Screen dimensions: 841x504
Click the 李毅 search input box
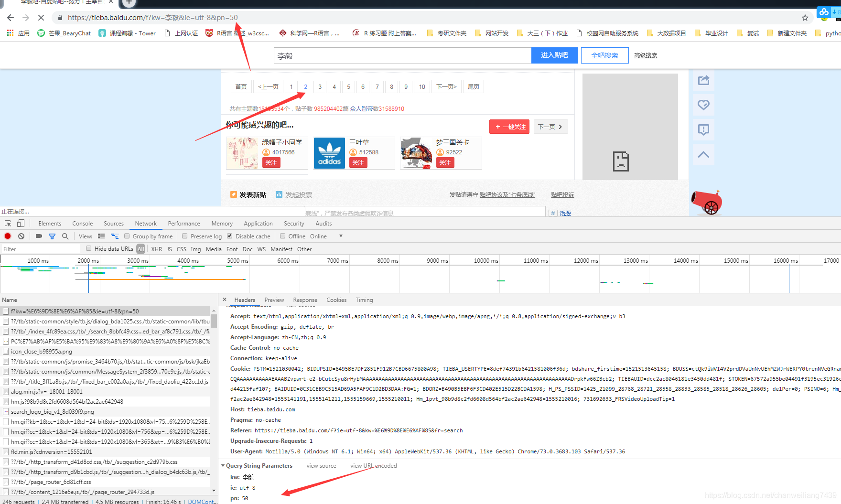pyautogui.click(x=402, y=55)
